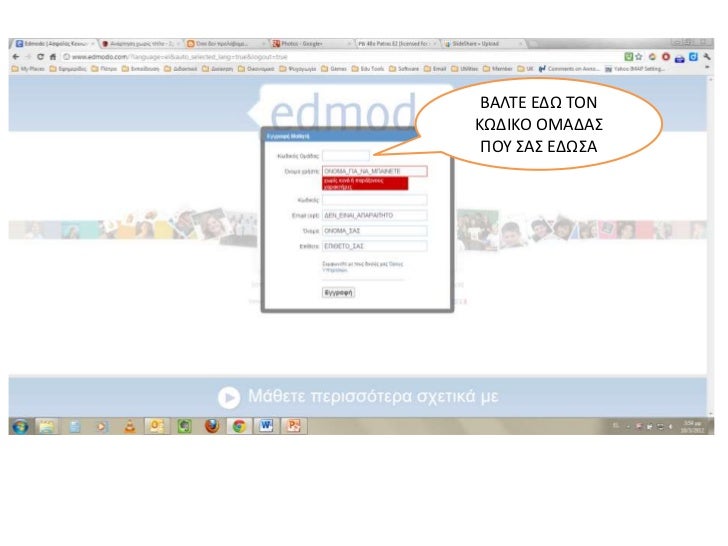Open the Edu Tools bookmarks folder

pyautogui.click(x=368, y=69)
